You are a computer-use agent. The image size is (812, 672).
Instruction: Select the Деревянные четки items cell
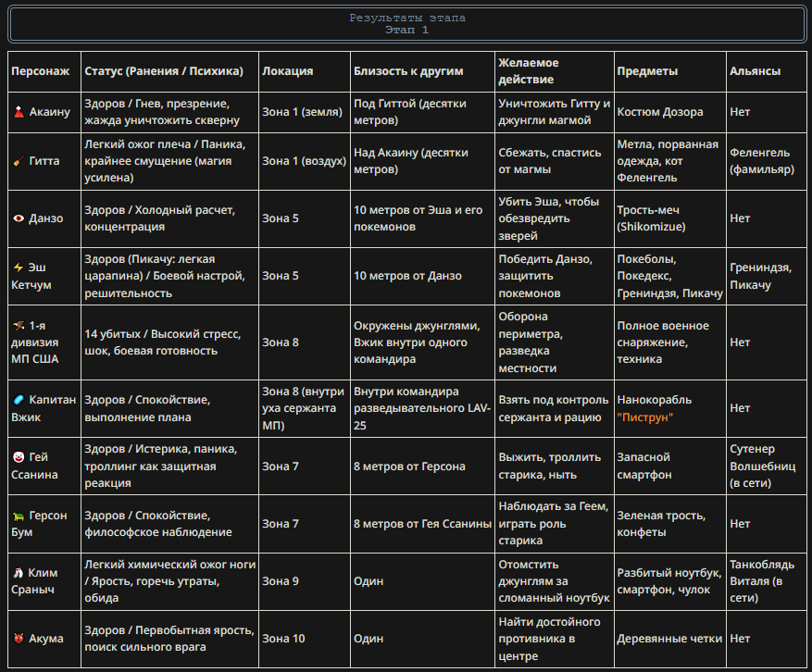point(670,639)
